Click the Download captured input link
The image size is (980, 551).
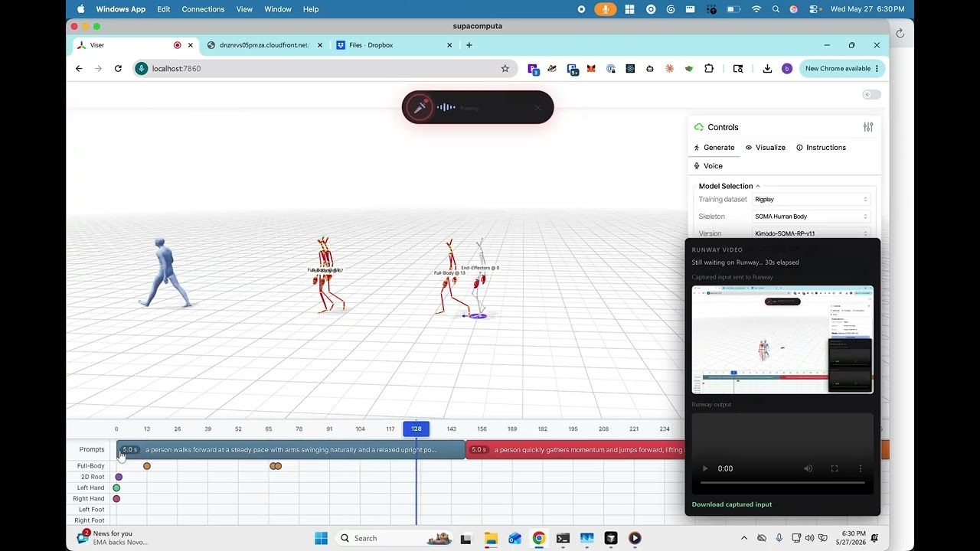click(x=731, y=504)
